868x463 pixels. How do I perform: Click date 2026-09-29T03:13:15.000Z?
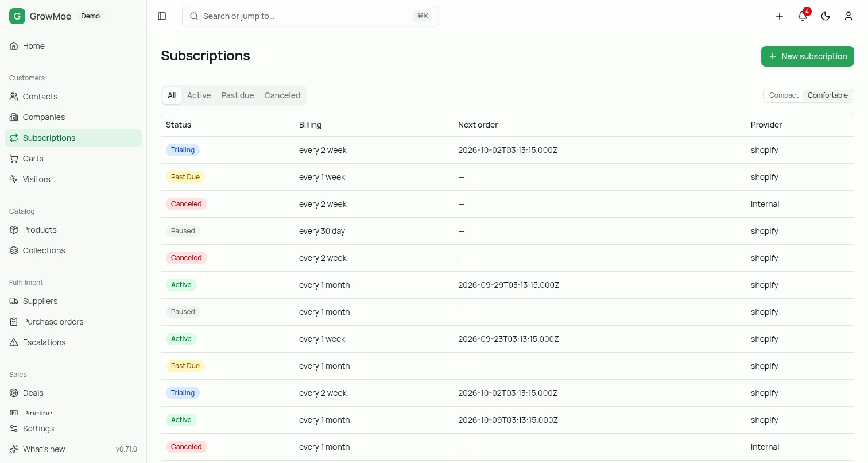point(509,285)
